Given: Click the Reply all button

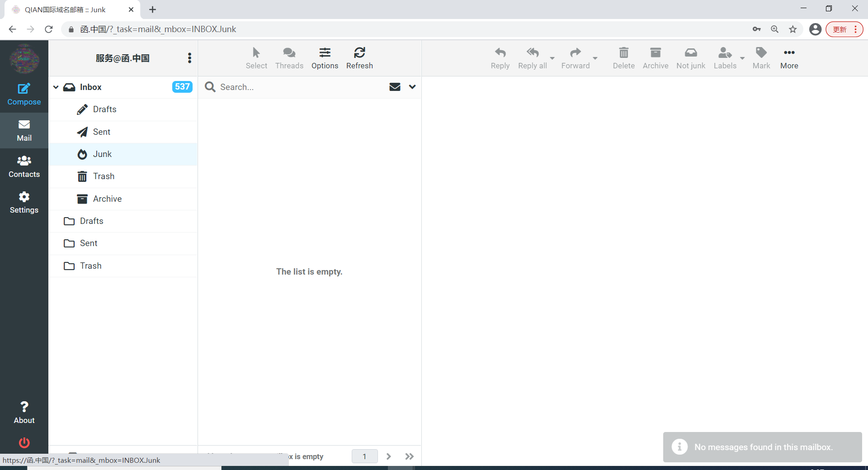Looking at the screenshot, I should tap(533, 58).
